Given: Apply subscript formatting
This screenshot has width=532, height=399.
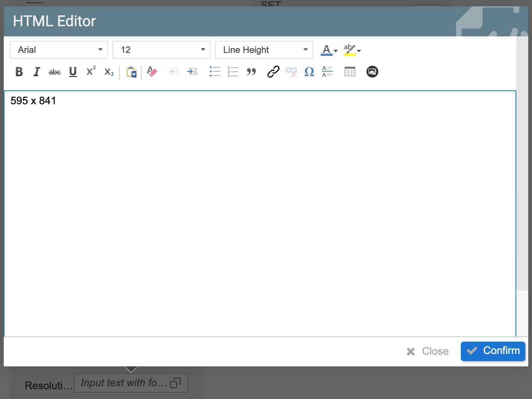Looking at the screenshot, I should (109, 72).
